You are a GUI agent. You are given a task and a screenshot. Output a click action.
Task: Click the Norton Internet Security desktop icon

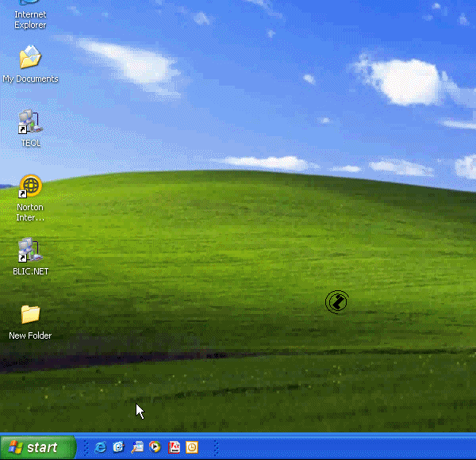coord(30,186)
